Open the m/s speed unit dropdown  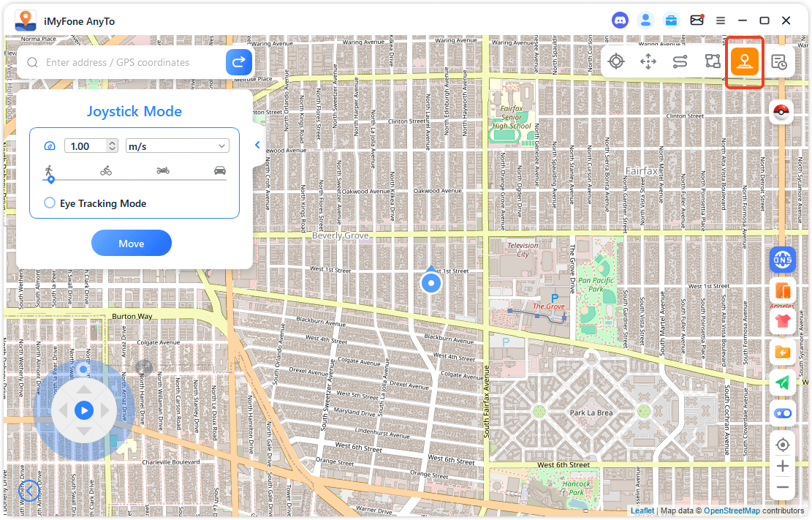coord(177,146)
